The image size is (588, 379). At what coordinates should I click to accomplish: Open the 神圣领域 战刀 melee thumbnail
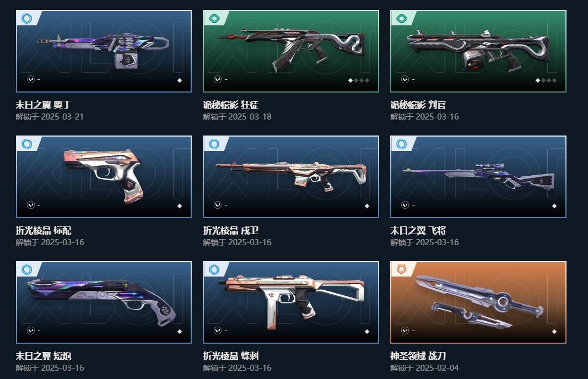tap(478, 302)
